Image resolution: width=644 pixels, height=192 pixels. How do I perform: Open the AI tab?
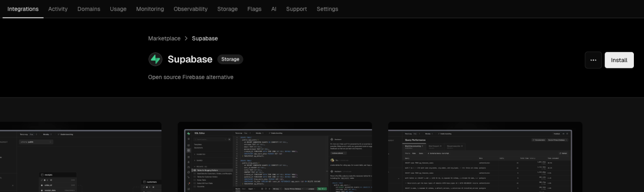click(274, 9)
